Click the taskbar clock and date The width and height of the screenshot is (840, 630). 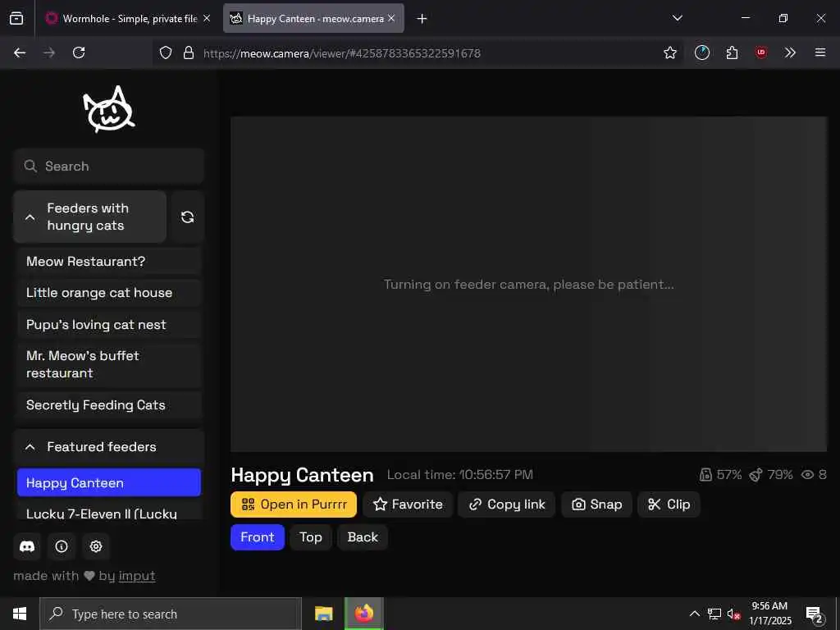[x=769, y=614]
